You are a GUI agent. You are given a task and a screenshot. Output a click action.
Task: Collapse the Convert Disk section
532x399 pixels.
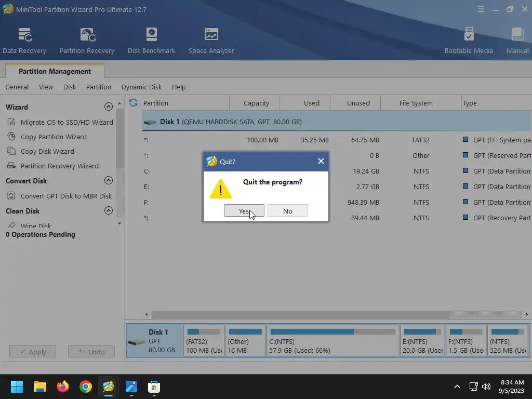[x=108, y=180]
